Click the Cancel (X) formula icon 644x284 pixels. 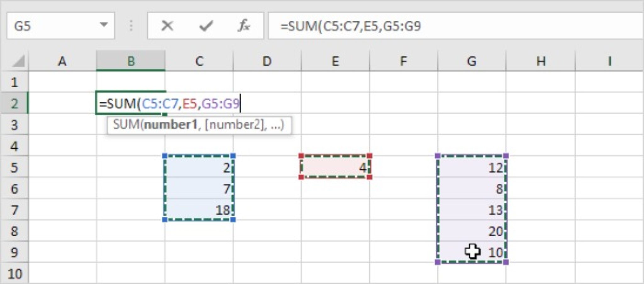(x=167, y=26)
